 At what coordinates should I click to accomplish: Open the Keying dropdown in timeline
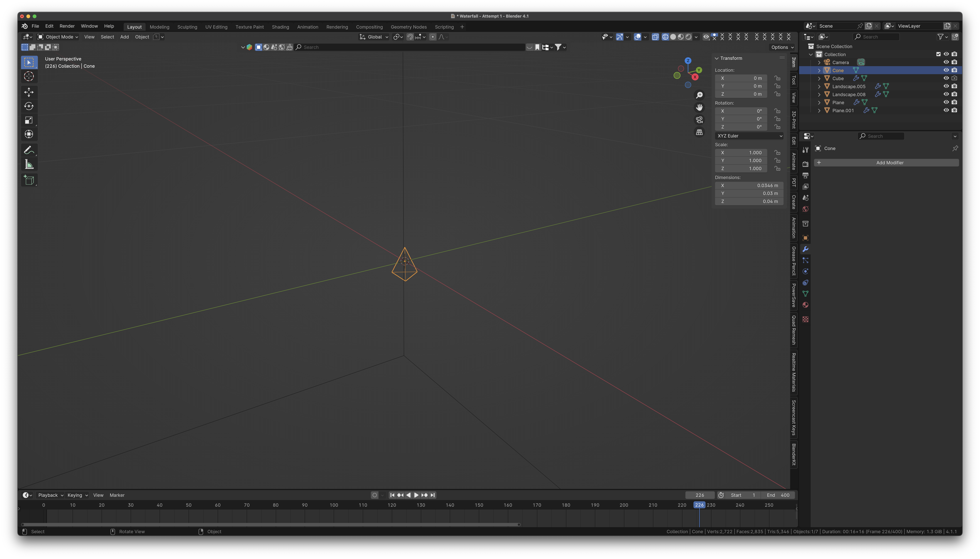click(x=78, y=495)
